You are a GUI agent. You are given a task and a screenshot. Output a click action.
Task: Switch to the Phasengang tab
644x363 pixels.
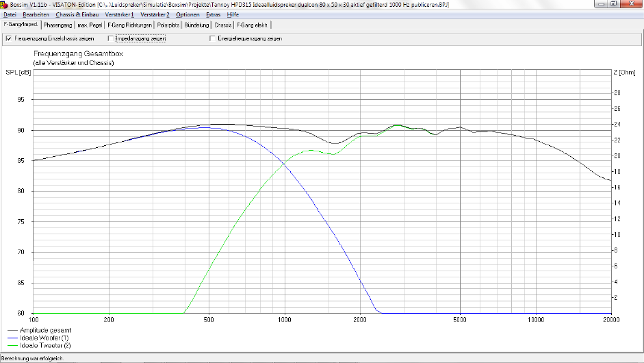pyautogui.click(x=58, y=25)
